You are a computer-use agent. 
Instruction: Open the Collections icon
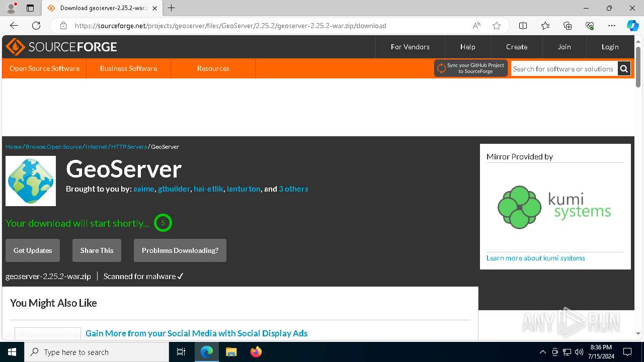pos(568,26)
